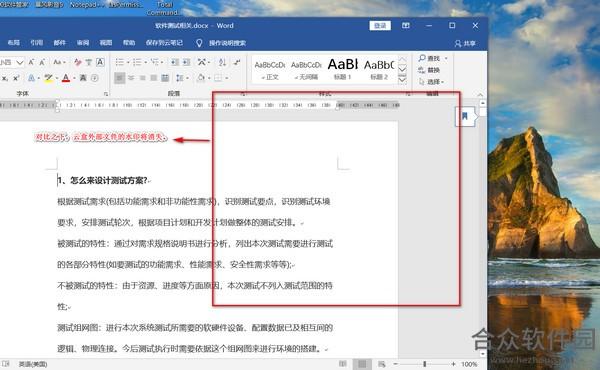The height and width of the screenshot is (370, 600).
Task: Click the 登录 sign-in button
Action: [380, 26]
